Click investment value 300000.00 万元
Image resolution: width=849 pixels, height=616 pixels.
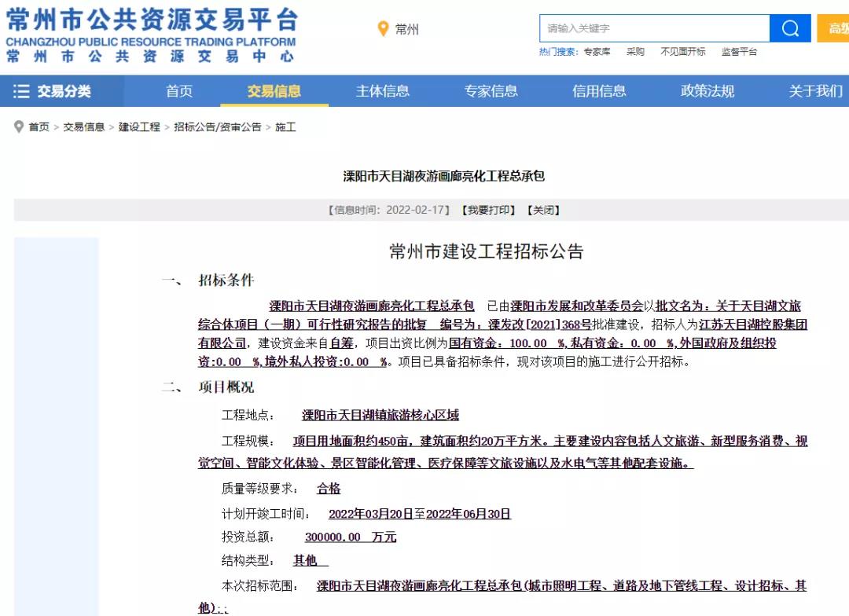click(x=351, y=537)
